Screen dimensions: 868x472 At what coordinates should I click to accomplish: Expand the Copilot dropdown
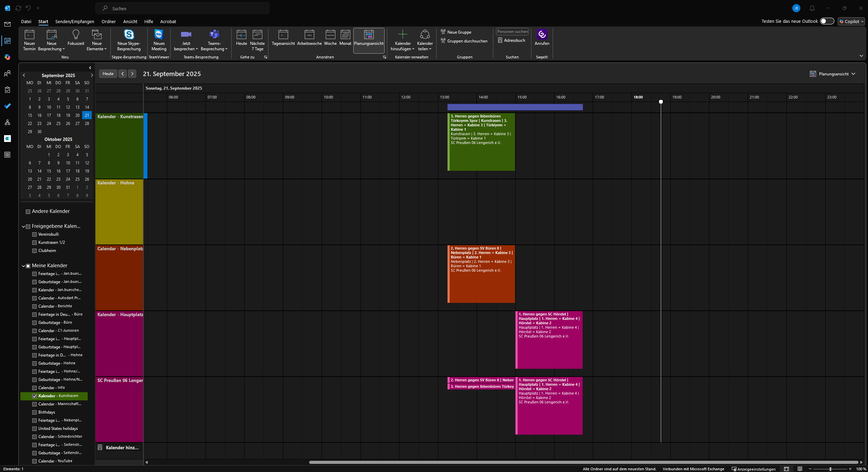[851, 21]
